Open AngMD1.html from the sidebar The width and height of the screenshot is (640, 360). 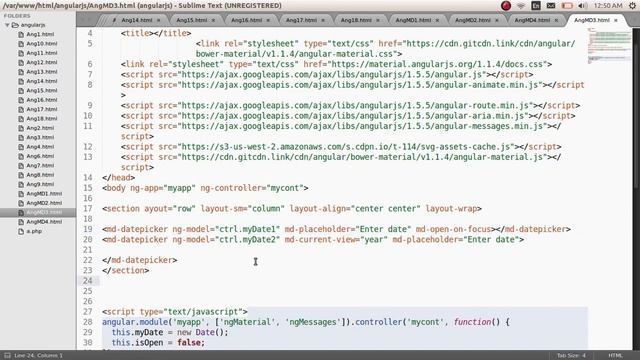(x=44, y=194)
